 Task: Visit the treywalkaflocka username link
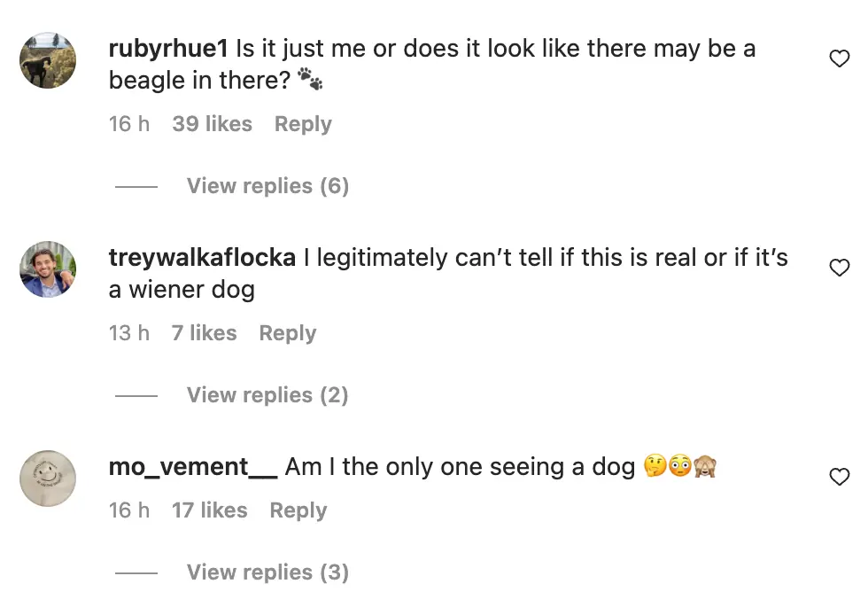click(x=202, y=258)
